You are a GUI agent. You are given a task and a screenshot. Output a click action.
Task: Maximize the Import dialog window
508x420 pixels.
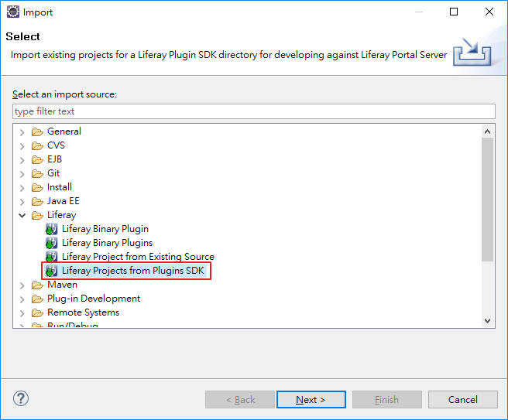click(454, 12)
